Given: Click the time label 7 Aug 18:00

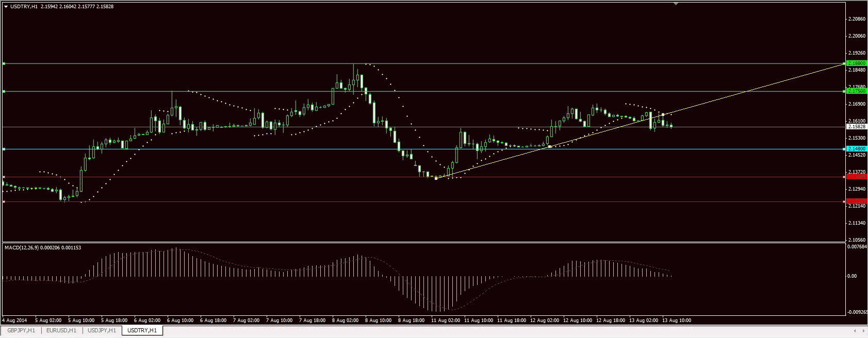Looking at the screenshot, I should 312,320.
